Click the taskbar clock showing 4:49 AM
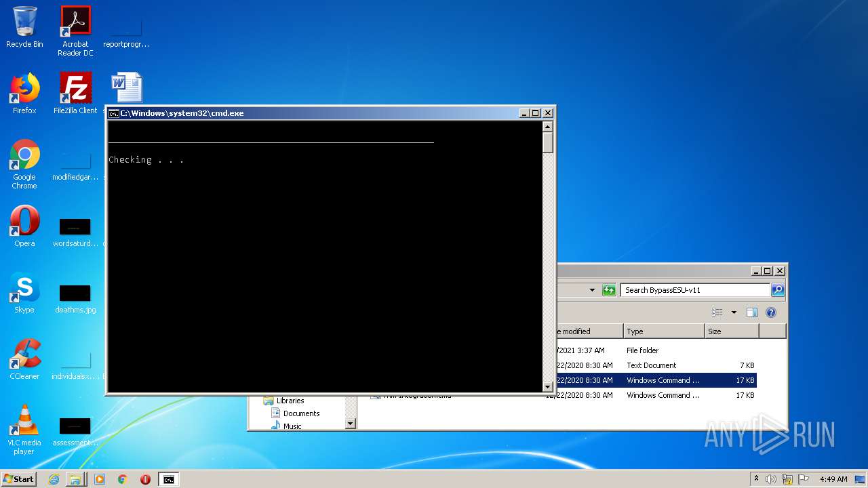The image size is (868, 488). click(833, 479)
